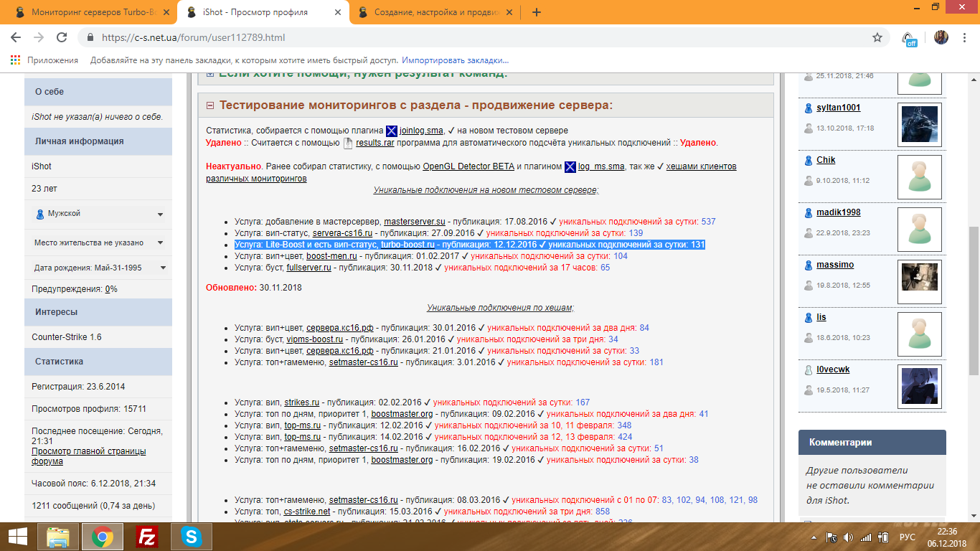Click the address bar URL field

[x=481, y=37]
